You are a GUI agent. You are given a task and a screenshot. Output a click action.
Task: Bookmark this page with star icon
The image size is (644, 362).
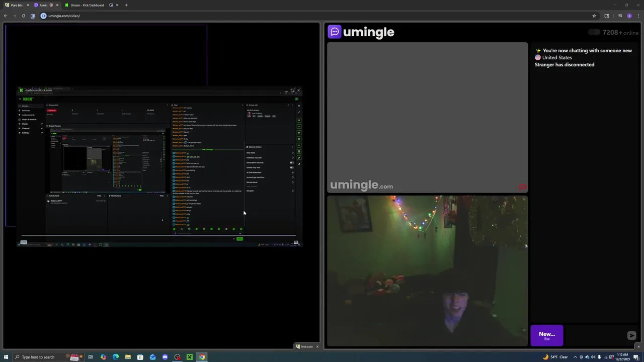[594, 16]
